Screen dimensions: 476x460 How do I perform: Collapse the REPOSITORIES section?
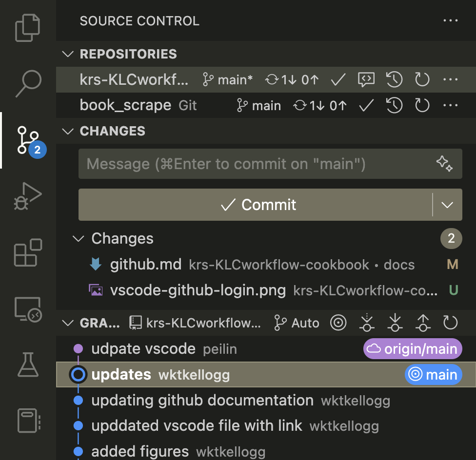(x=68, y=54)
